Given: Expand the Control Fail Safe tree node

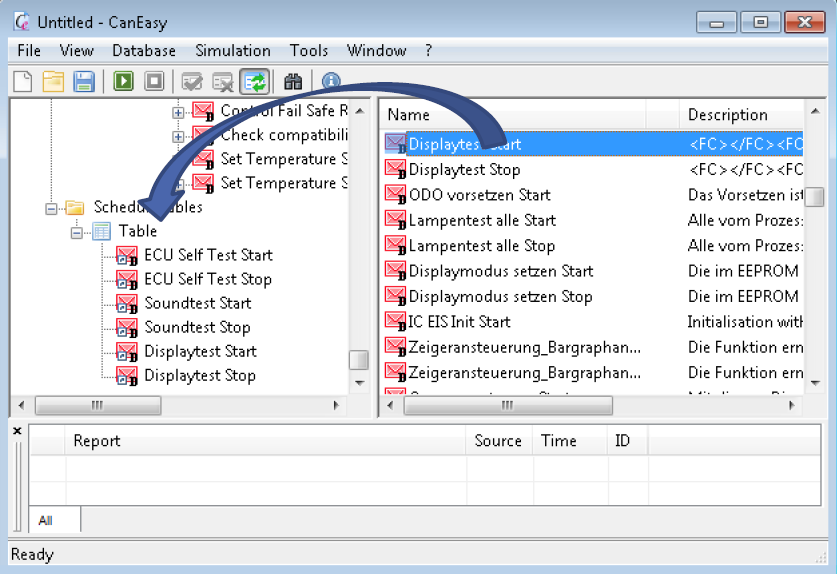Looking at the screenshot, I should coord(178,111).
